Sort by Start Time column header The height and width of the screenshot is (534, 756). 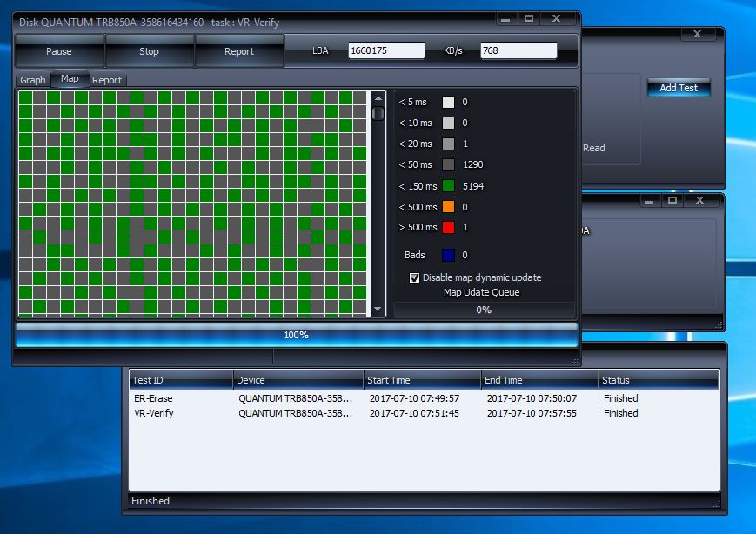tap(422, 380)
